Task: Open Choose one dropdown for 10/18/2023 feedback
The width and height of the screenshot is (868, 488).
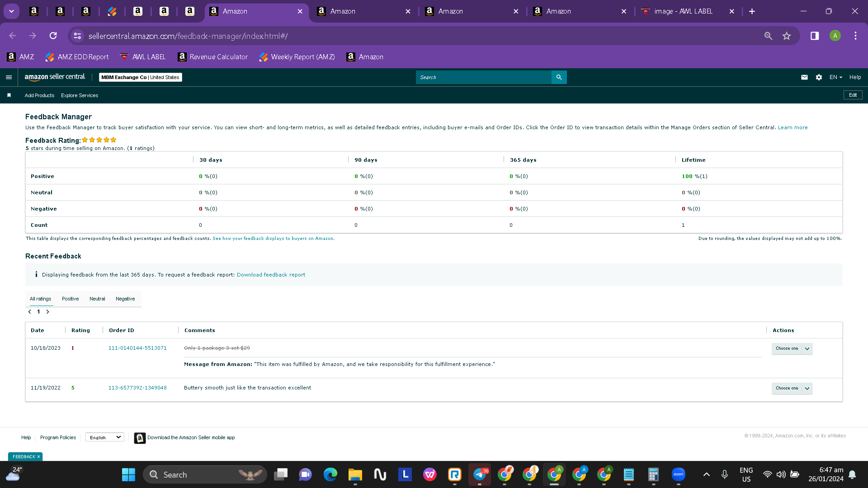Action: (x=792, y=349)
